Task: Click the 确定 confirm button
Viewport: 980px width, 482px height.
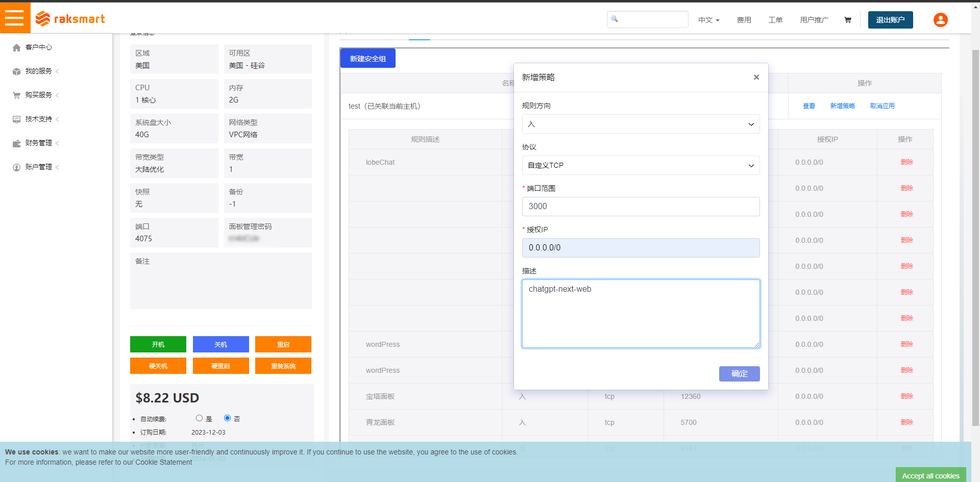Action: click(x=739, y=373)
